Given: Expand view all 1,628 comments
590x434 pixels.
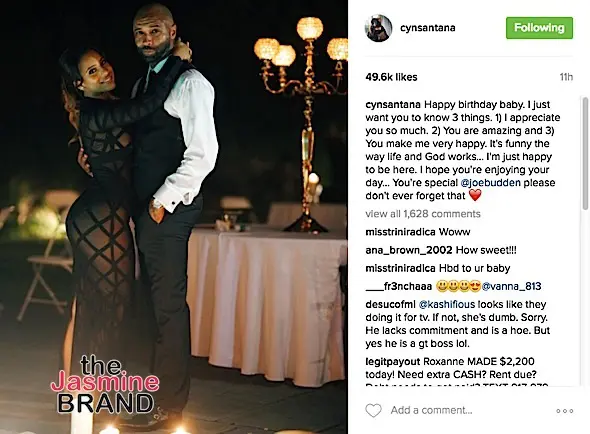Looking at the screenshot, I should 423,214.
